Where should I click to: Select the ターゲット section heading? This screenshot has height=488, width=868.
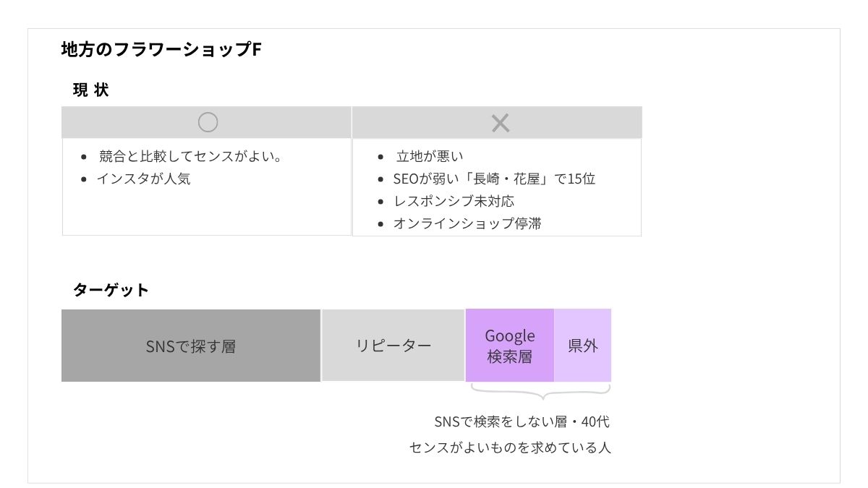pos(111,290)
